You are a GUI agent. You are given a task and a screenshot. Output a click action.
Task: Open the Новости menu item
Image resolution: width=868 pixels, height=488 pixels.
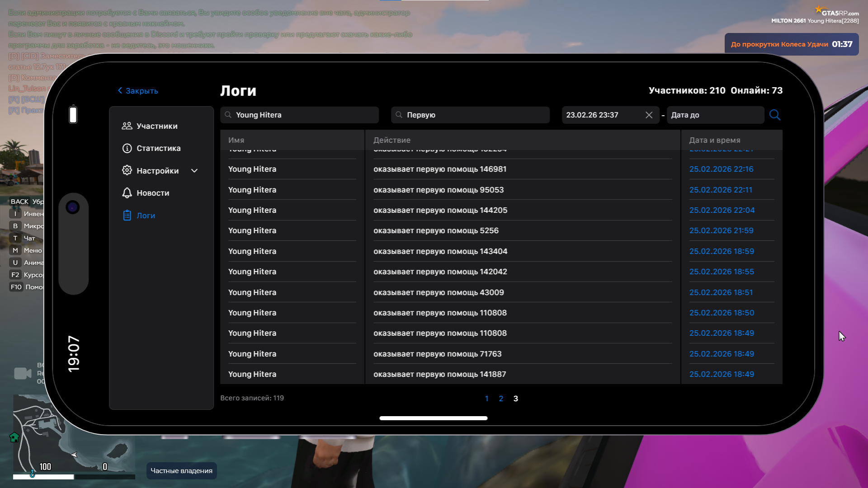pyautogui.click(x=153, y=193)
